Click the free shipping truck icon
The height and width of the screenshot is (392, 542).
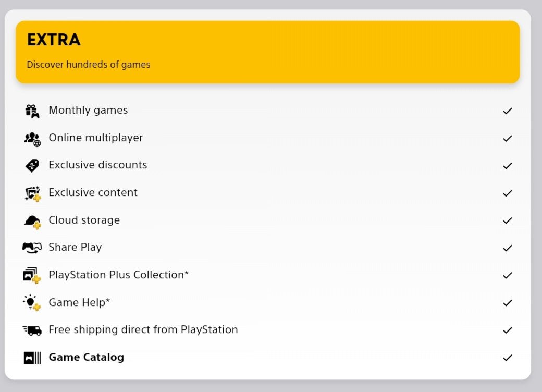(32, 330)
